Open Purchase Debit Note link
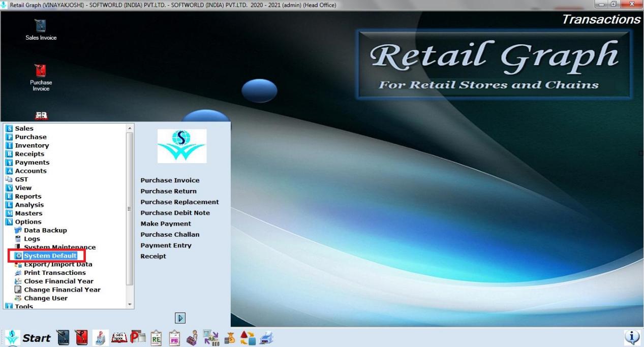 (175, 213)
